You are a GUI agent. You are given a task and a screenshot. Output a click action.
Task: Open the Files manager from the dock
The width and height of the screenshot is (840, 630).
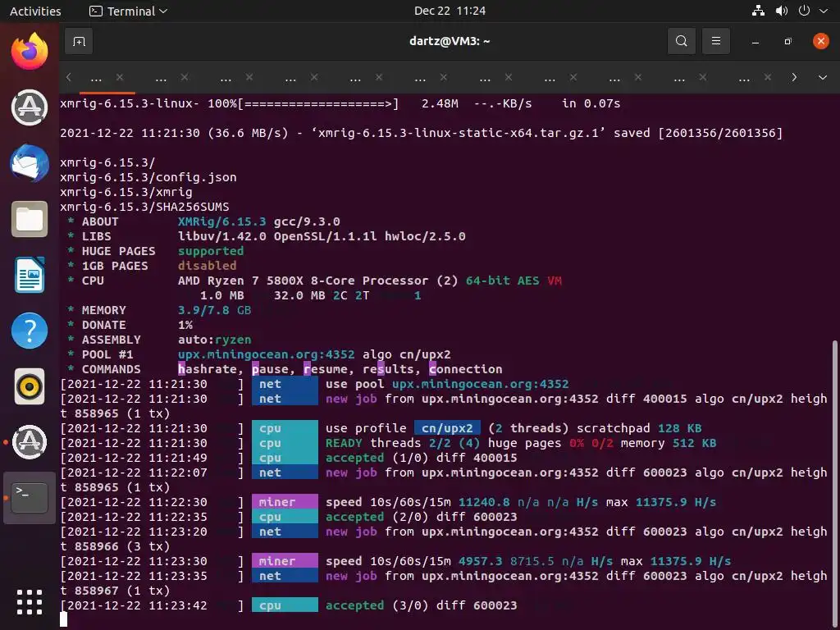(x=30, y=219)
